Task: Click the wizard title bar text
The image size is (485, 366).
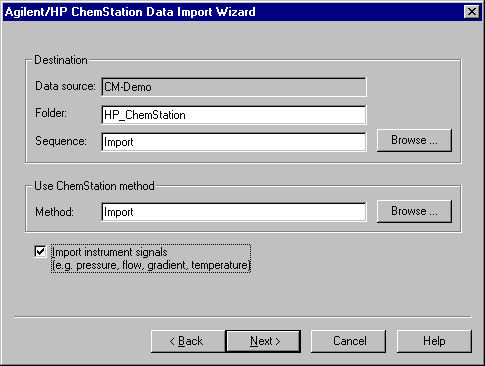Action: click(x=130, y=12)
